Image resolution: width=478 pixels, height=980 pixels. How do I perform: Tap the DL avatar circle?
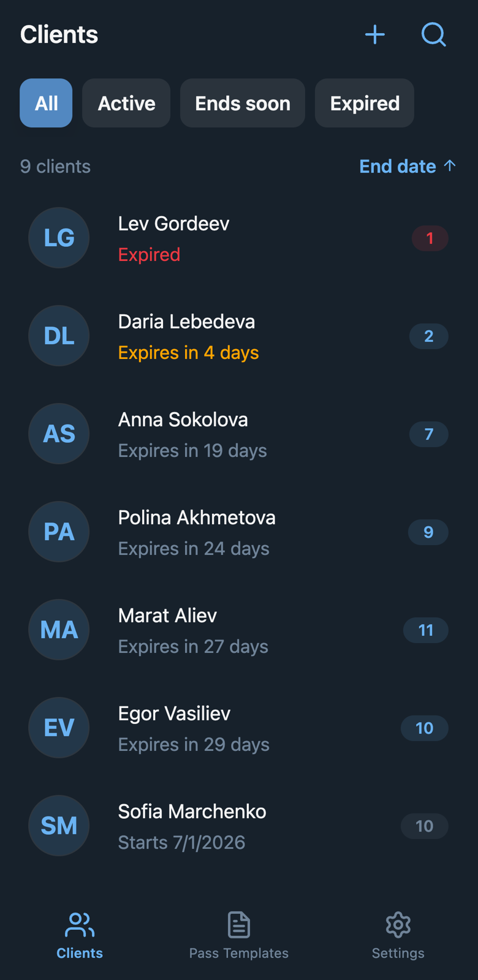(x=59, y=336)
